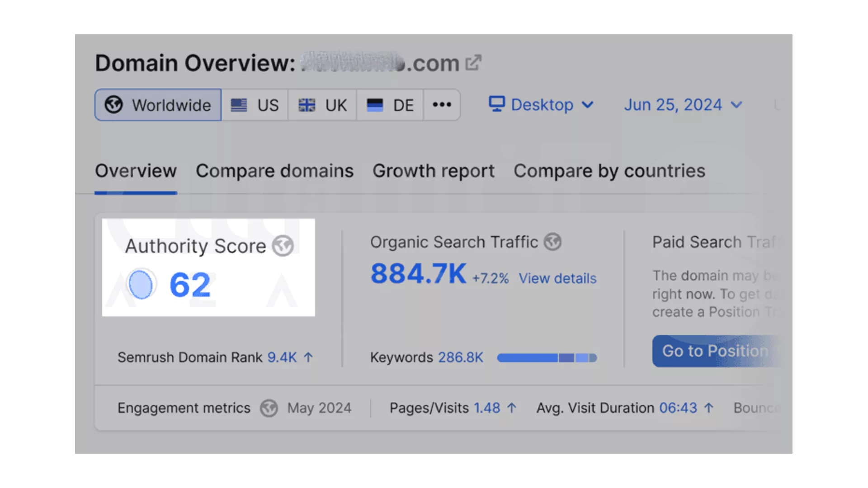868x488 pixels.
Task: Click globe icon beside Organic Search Traffic
Action: (x=552, y=242)
